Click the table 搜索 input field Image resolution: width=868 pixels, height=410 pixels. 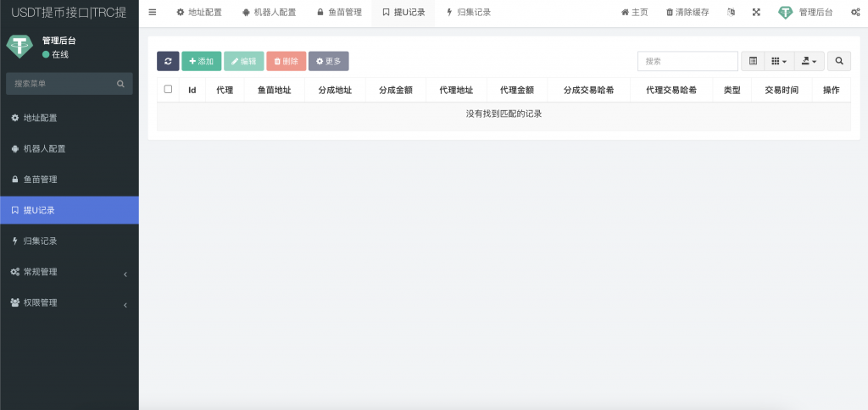point(687,61)
